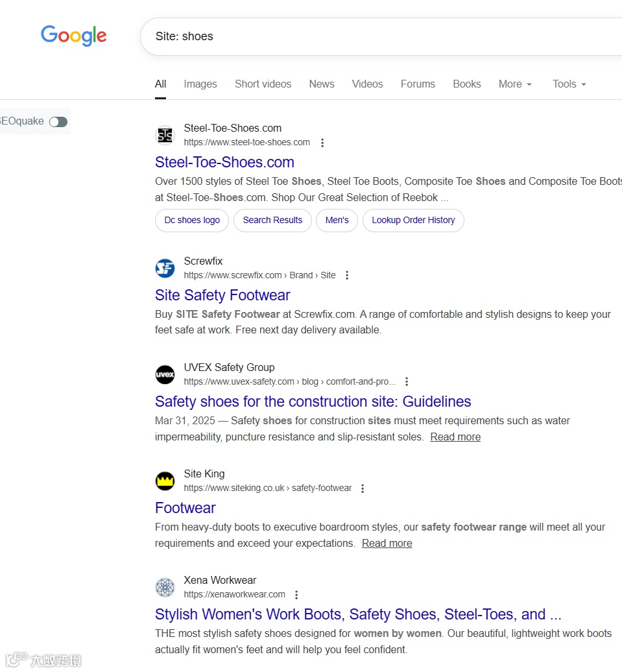Click Read more in UVEX snippet
Viewport: 622px width, 672px height.
tap(455, 437)
